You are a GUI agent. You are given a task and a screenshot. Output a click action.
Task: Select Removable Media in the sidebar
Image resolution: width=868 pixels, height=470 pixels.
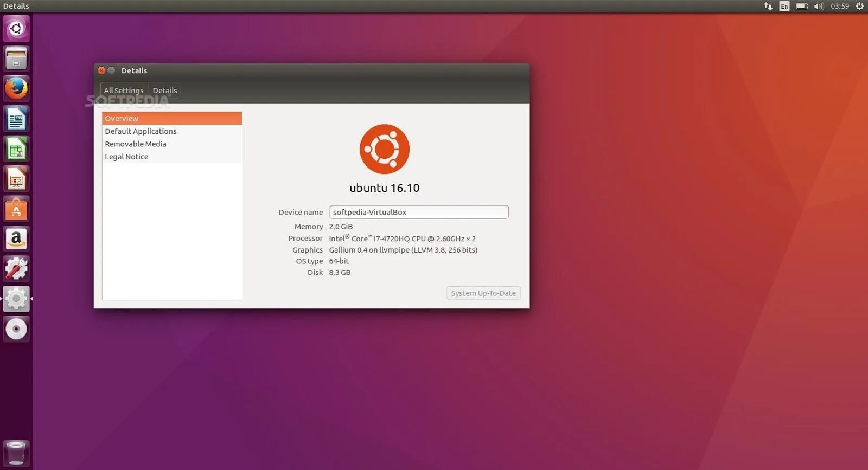[172, 144]
